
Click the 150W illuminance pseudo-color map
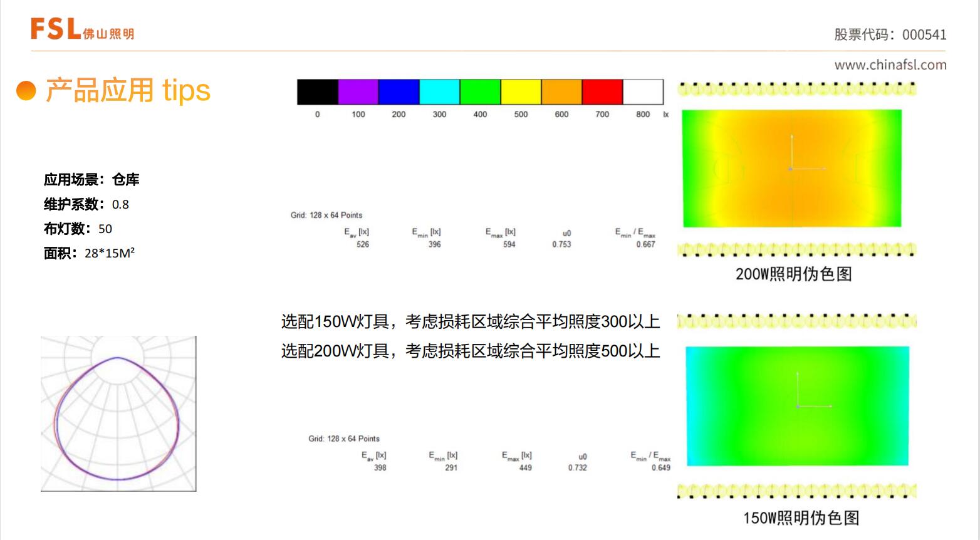point(797,406)
